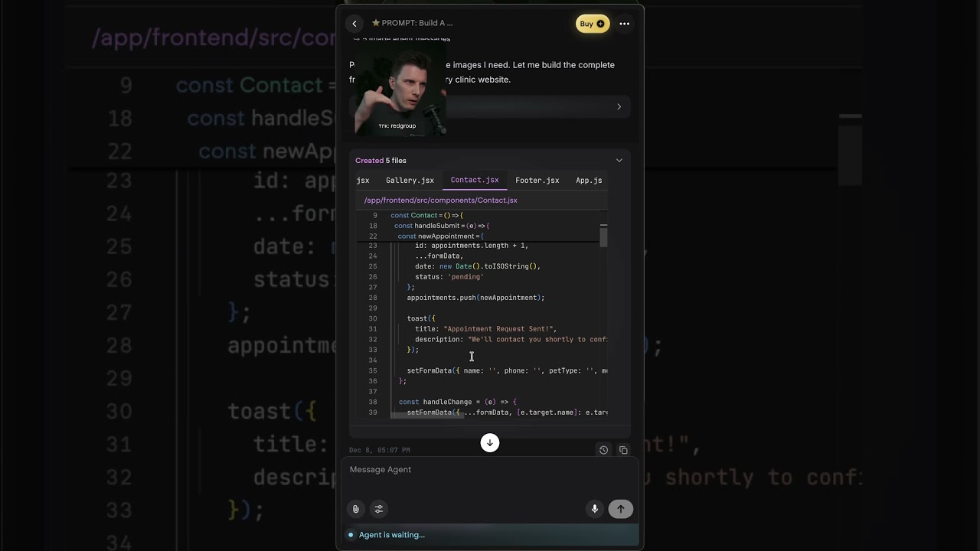The height and width of the screenshot is (551, 980).
Task: Click the yellow Buy button
Action: [x=592, y=24]
